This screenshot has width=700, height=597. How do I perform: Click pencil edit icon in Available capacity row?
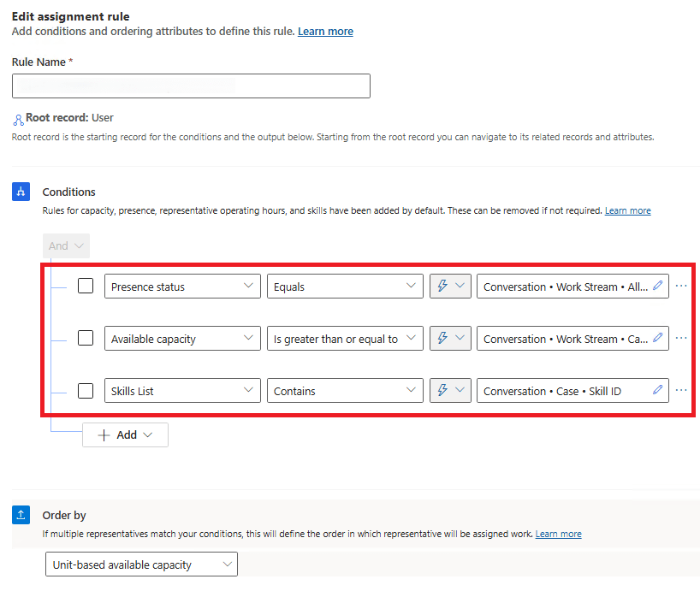click(x=657, y=339)
